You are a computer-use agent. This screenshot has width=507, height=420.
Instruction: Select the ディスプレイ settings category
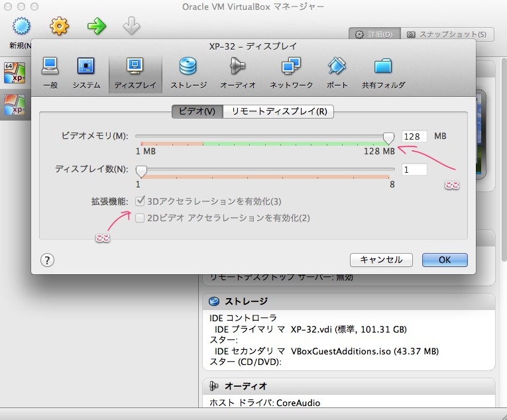[x=135, y=74]
